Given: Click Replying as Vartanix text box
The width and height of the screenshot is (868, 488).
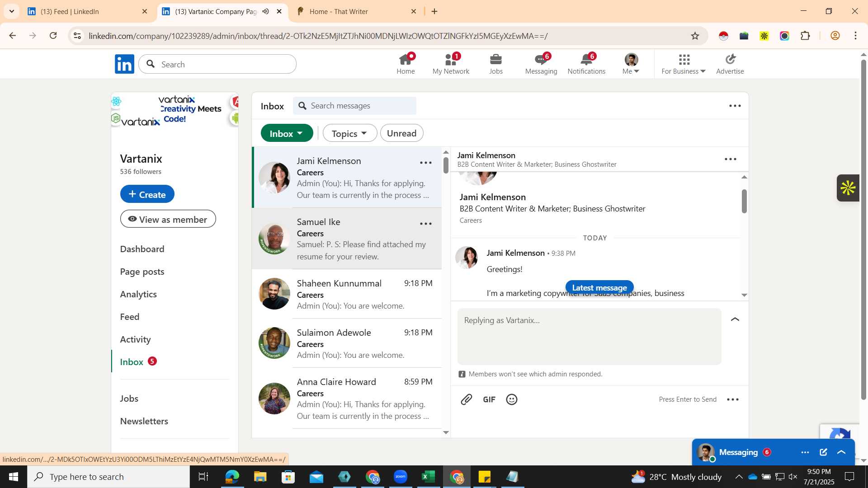Looking at the screenshot, I should (589, 337).
